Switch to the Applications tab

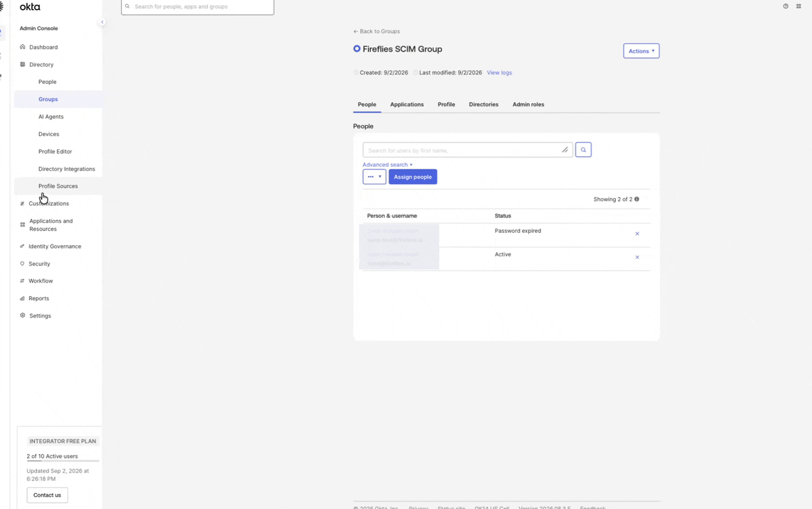pos(407,104)
